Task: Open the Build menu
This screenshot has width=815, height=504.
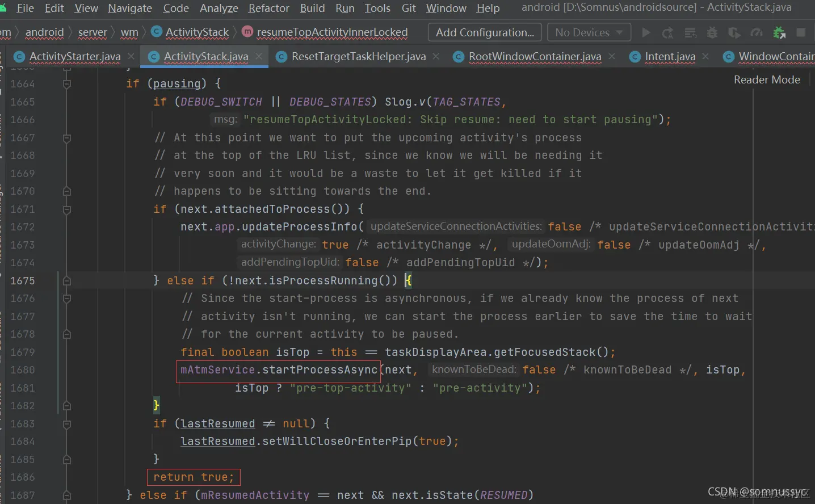Action: 313,8
